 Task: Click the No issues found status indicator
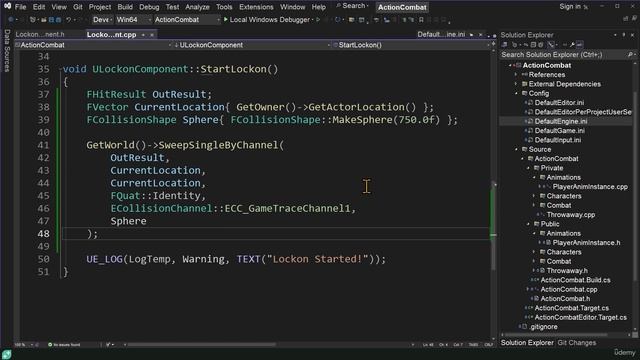tap(64, 345)
